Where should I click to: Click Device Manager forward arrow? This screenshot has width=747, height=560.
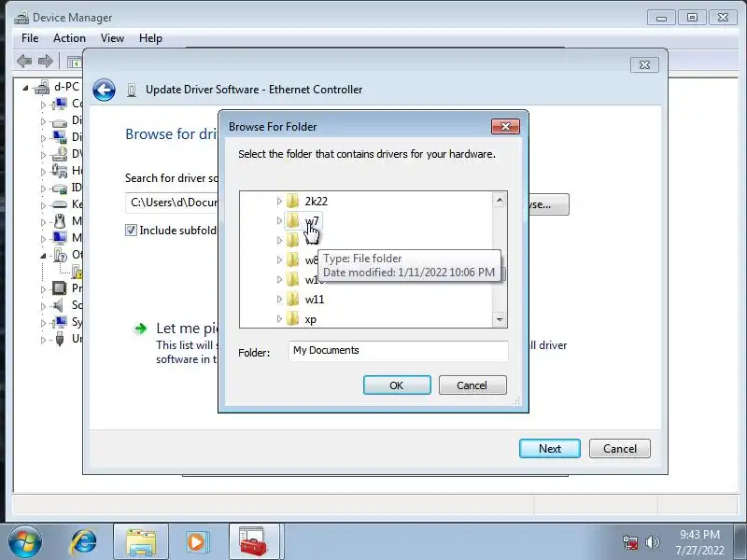[x=46, y=61]
